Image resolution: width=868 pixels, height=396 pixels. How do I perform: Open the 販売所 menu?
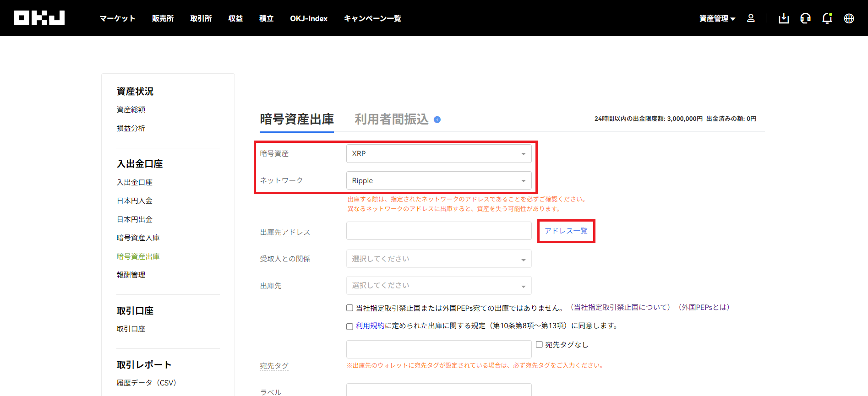click(x=163, y=18)
